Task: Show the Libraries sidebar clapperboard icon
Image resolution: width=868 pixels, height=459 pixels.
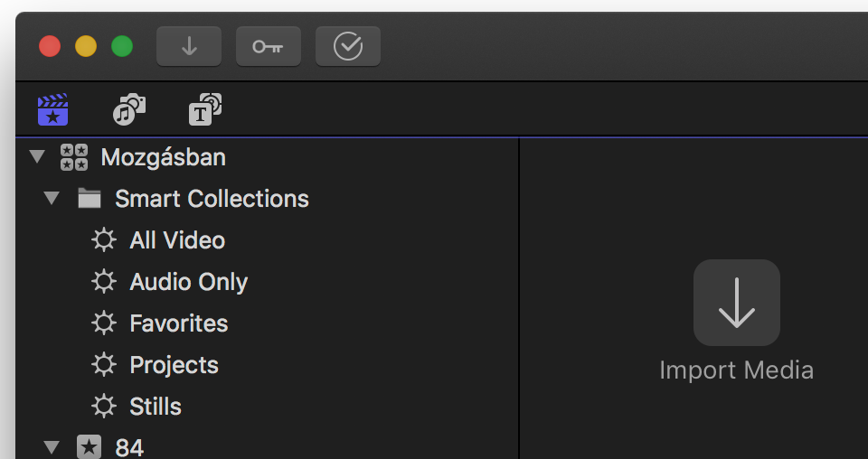Action: click(52, 109)
